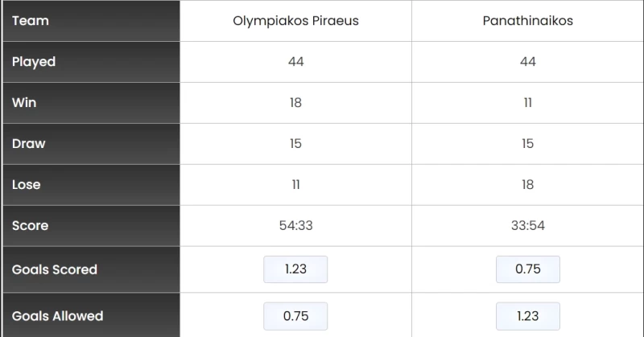Click Panathinaikos Goals Allowed 1.23 button
The width and height of the screenshot is (644, 337).
[x=527, y=316]
